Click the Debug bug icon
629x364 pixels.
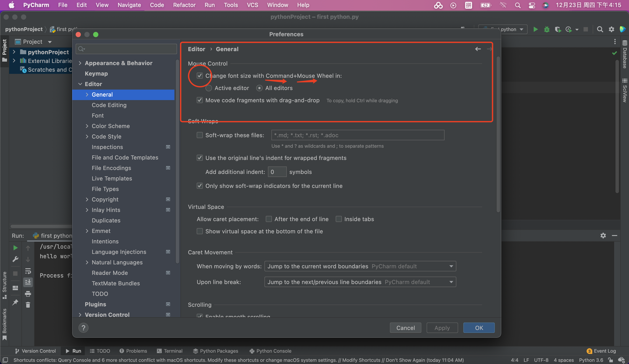[547, 29]
